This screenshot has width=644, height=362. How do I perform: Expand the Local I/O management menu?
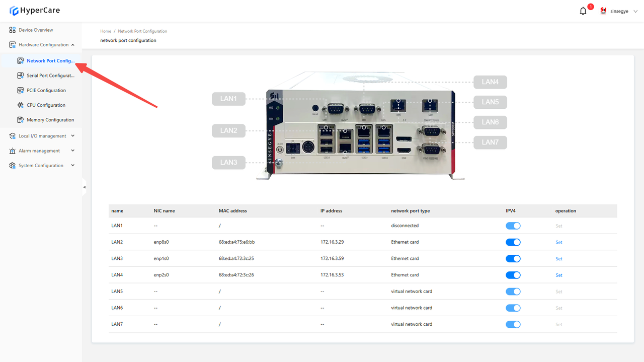coord(73,136)
